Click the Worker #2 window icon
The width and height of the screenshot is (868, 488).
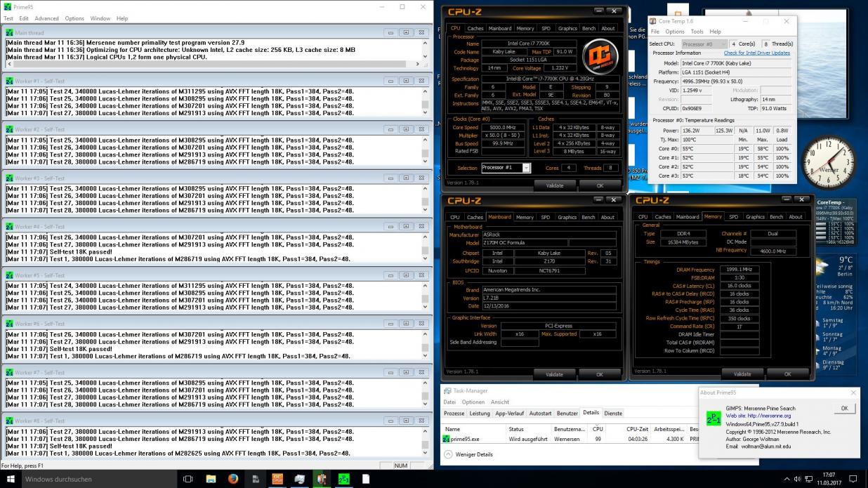(x=9, y=130)
